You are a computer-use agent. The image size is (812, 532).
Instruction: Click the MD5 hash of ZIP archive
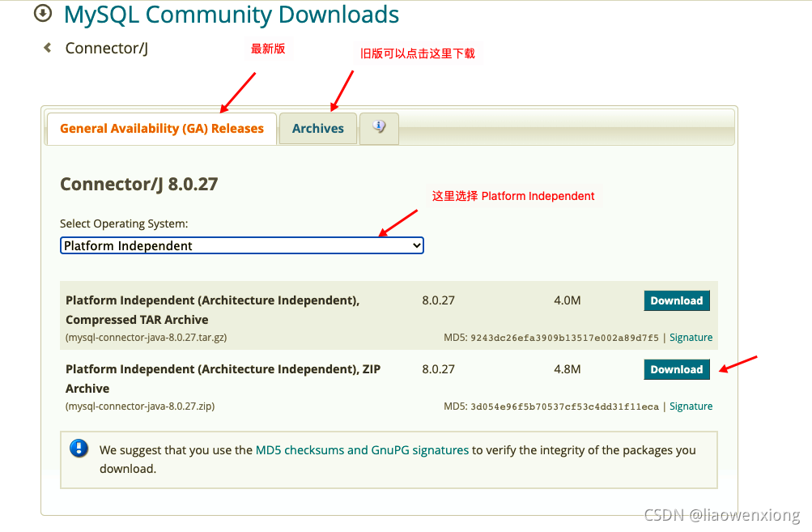click(564, 406)
